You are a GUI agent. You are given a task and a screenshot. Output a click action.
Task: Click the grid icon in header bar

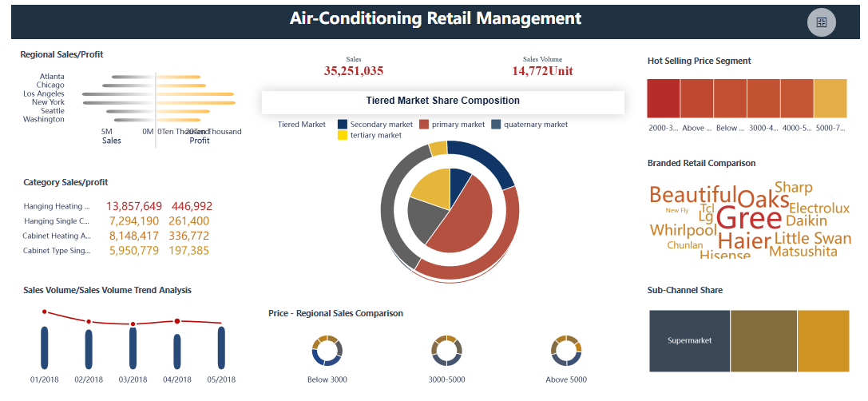tap(822, 22)
